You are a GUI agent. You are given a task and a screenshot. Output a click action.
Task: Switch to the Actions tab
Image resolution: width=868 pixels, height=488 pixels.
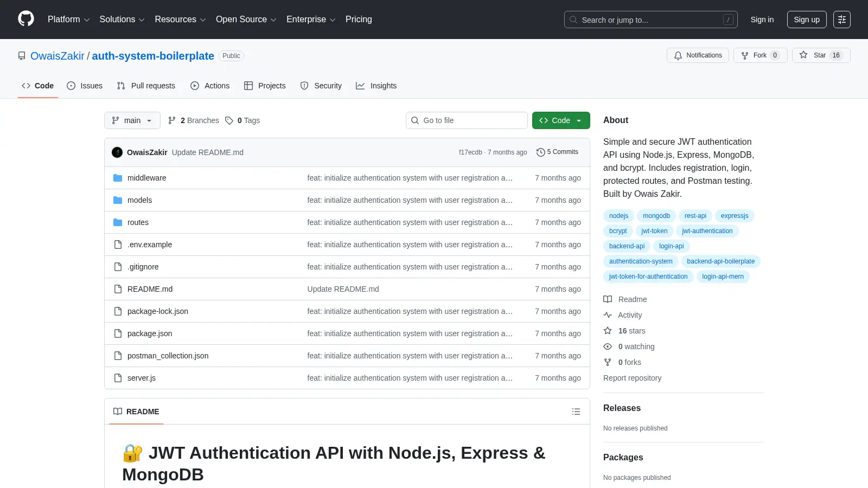pos(210,86)
